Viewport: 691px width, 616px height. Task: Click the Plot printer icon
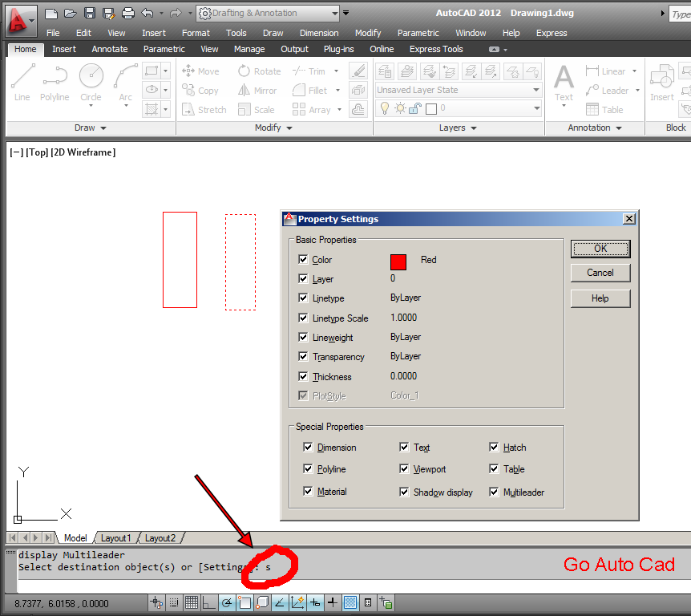[128, 13]
